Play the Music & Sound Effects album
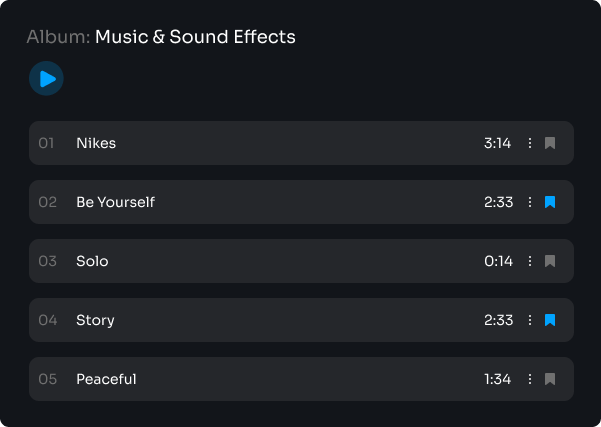601x427 pixels. [x=46, y=78]
